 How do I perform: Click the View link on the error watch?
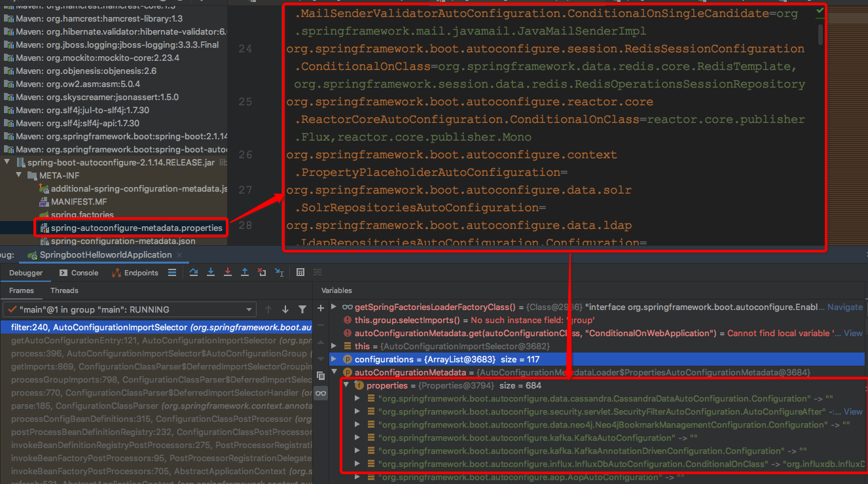coord(853,333)
